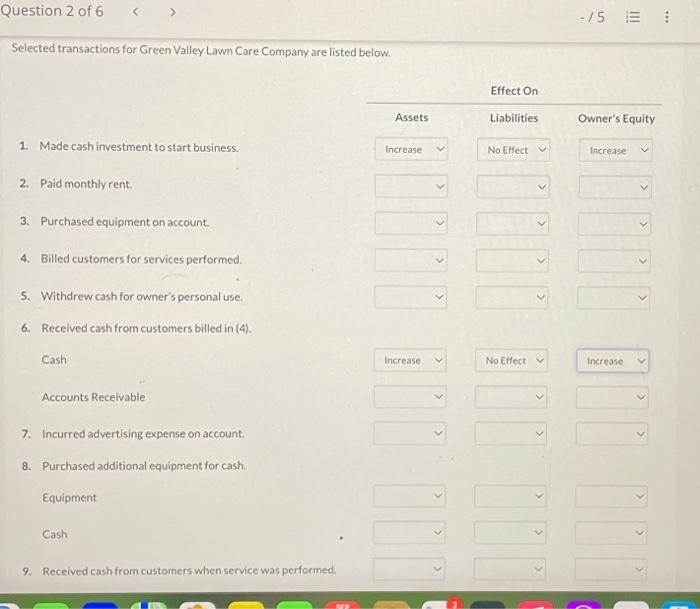Open Owner's Equity dropdown for transaction 6 Cash
700x609 pixels.
612,361
